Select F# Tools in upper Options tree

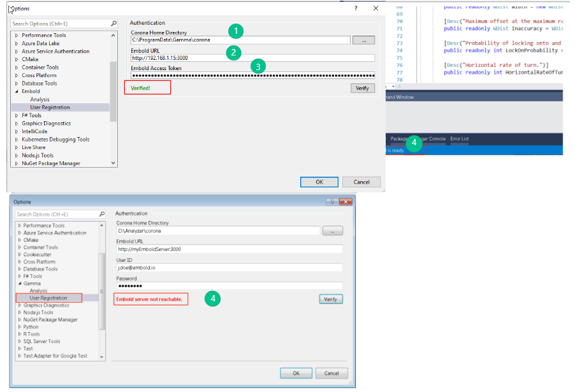pos(31,115)
